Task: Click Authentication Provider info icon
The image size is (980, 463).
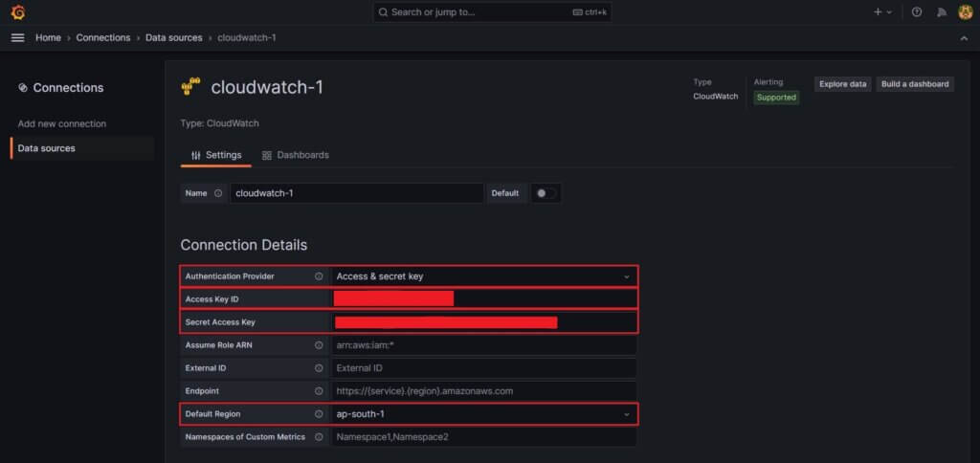Action: 319,276
